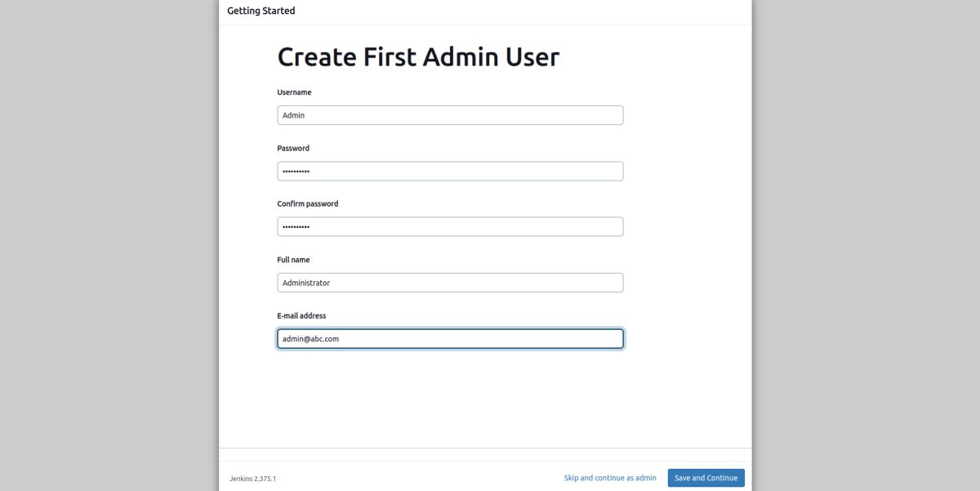The width and height of the screenshot is (980, 491).
Task: Click the Username input field
Action: [x=450, y=115]
